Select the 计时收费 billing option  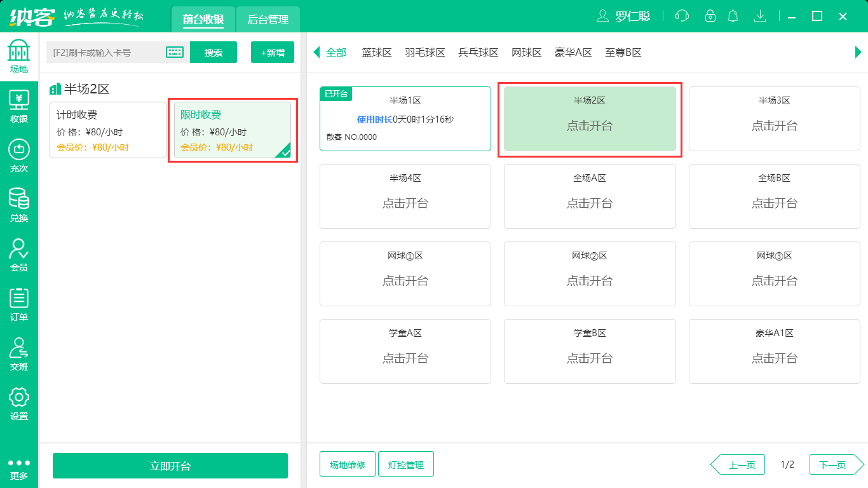pyautogui.click(x=107, y=130)
